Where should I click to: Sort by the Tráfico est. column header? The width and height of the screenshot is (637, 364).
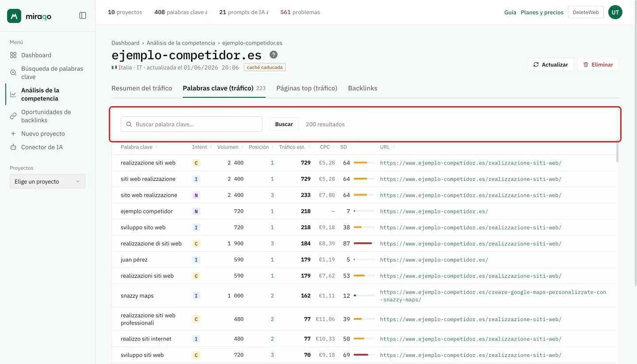coord(294,147)
